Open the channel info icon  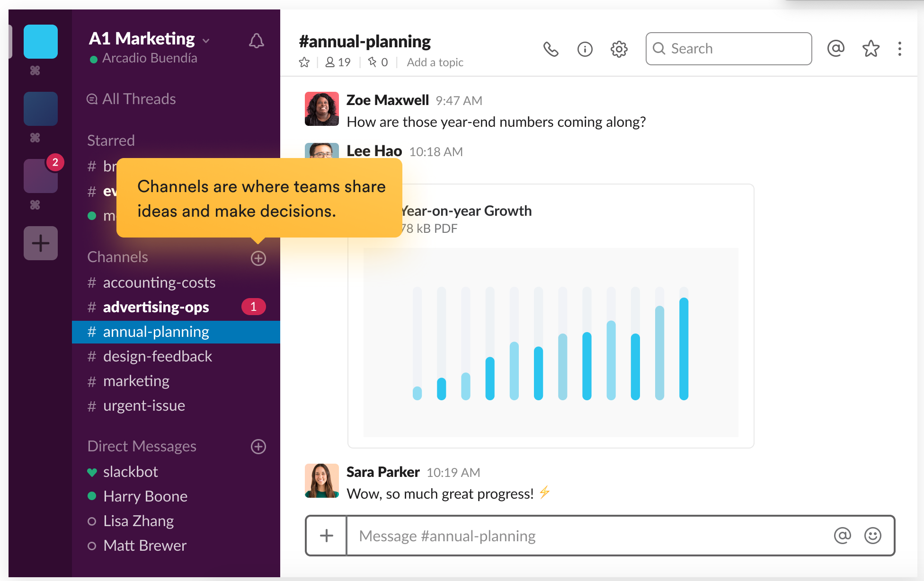[584, 48]
